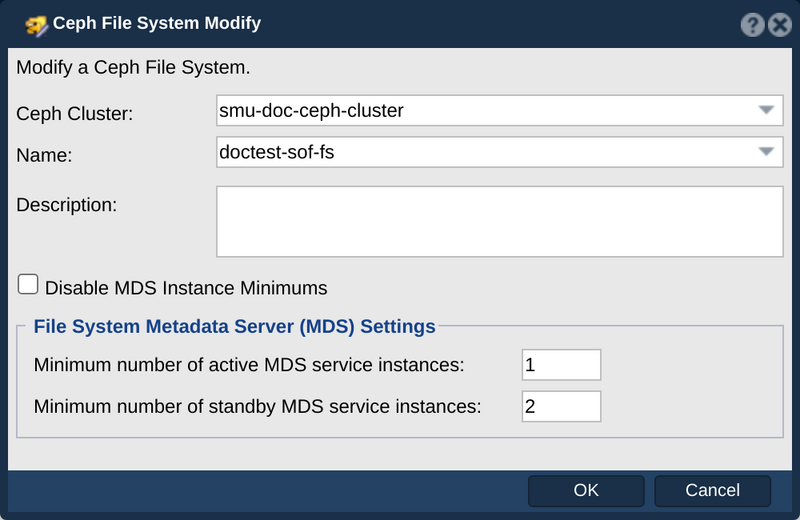Click the 'Description:' label
The width and height of the screenshot is (800, 520).
click(67, 205)
